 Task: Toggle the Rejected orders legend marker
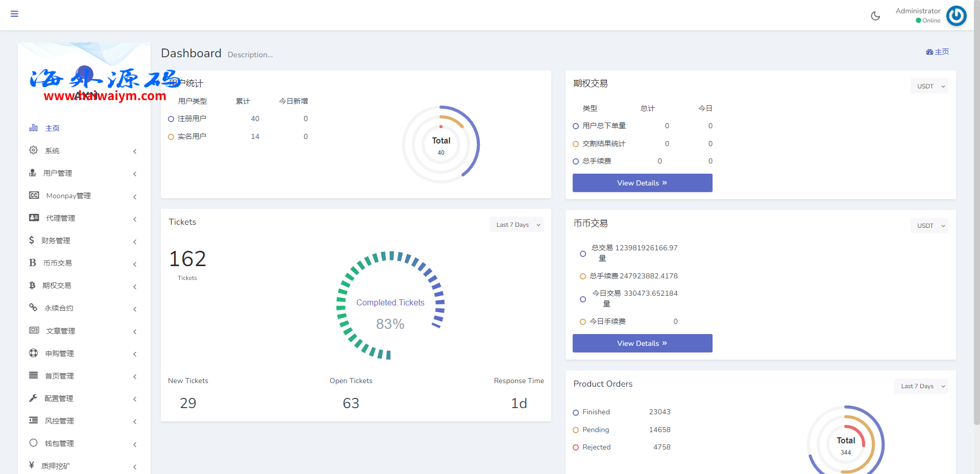[576, 447]
